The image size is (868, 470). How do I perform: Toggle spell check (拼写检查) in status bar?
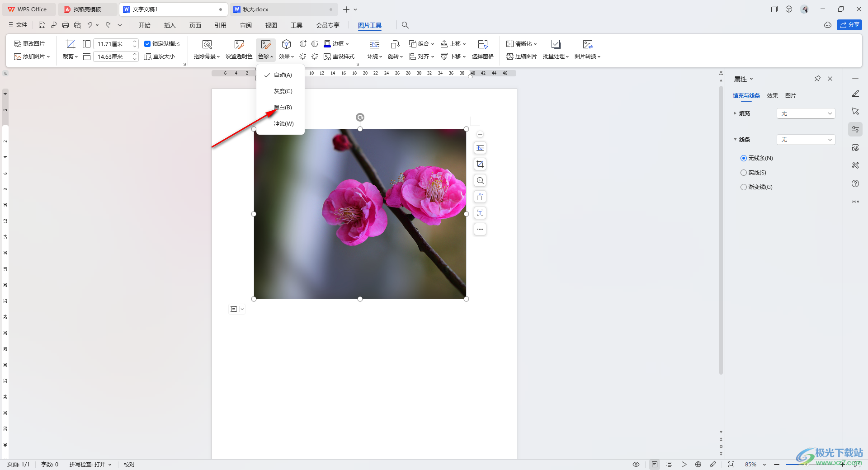point(90,465)
